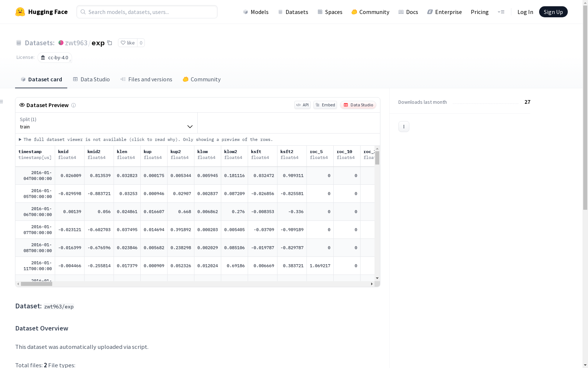
Task: Click the table scroll-down arrow
Action: [377, 278]
